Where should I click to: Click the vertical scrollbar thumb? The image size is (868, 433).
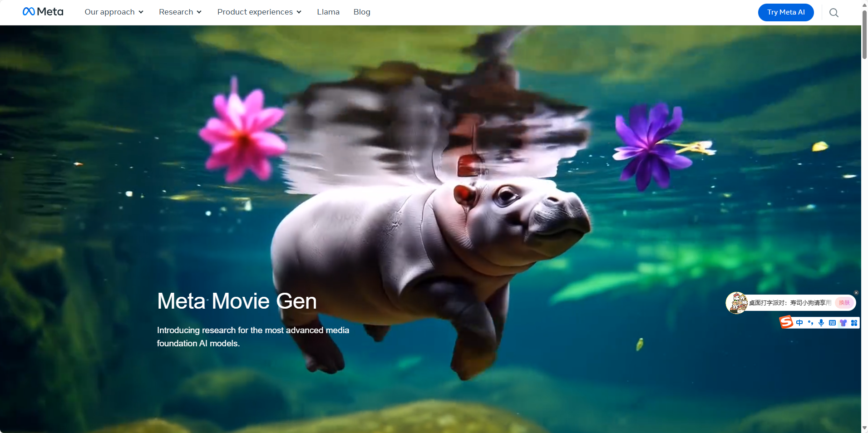click(x=864, y=34)
